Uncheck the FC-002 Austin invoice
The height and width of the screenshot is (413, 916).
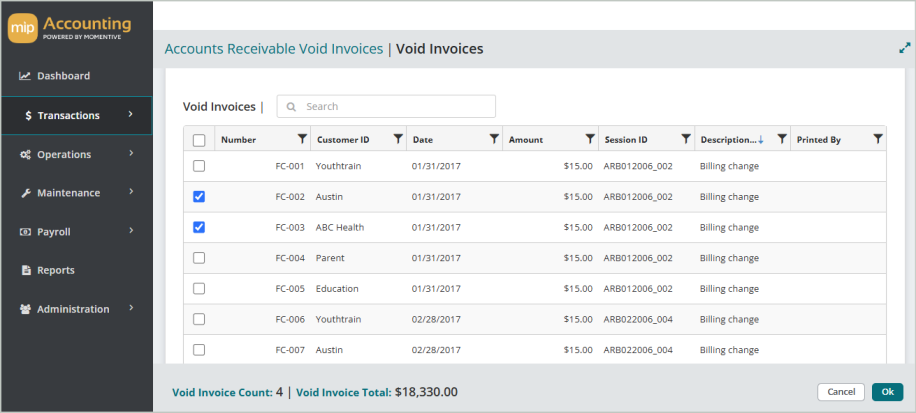(199, 197)
